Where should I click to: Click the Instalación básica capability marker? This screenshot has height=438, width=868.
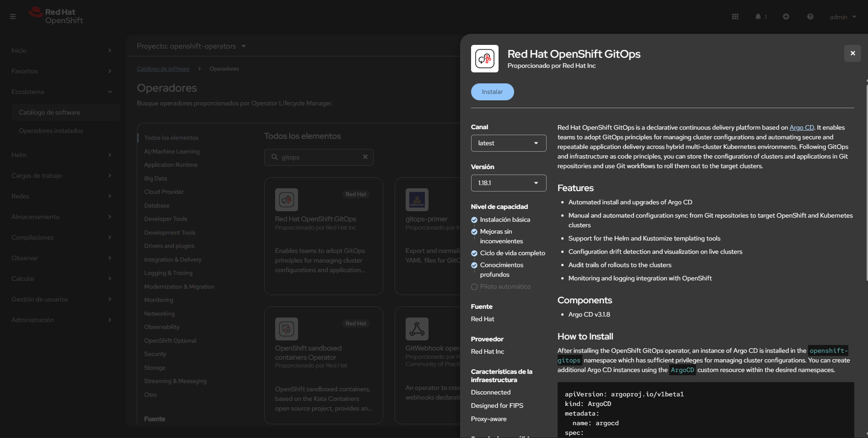[x=473, y=220]
